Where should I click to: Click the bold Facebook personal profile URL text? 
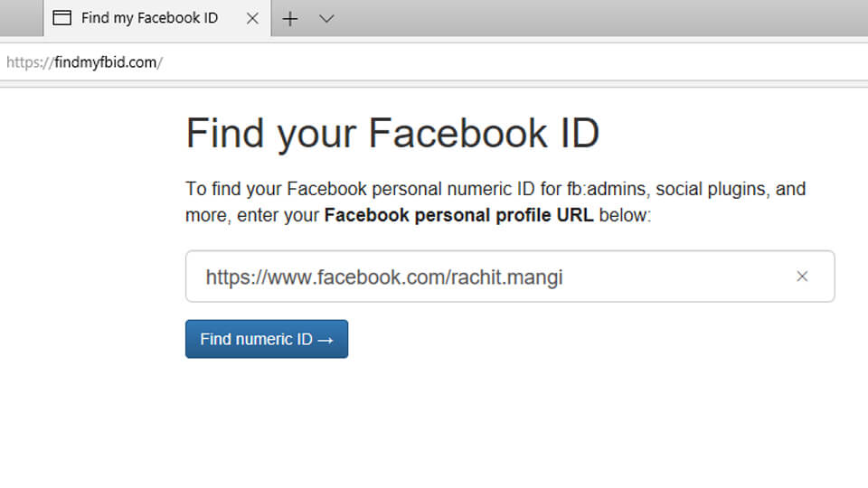[x=458, y=217]
